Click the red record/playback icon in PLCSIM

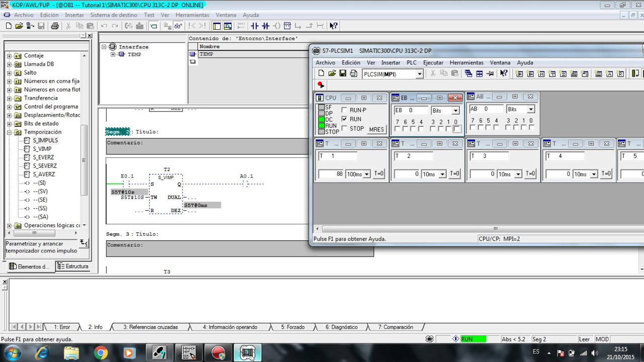(320, 85)
